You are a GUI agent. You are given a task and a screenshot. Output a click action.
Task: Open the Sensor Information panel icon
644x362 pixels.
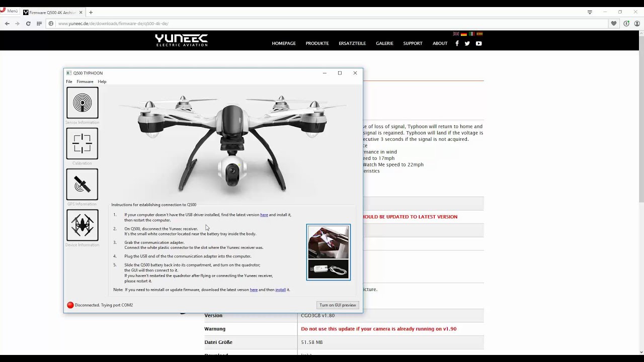click(82, 103)
